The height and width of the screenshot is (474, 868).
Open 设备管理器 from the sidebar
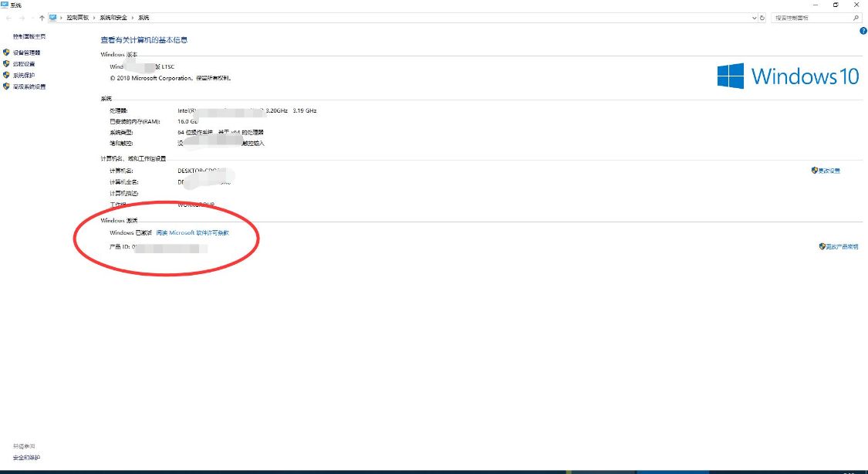click(x=26, y=52)
